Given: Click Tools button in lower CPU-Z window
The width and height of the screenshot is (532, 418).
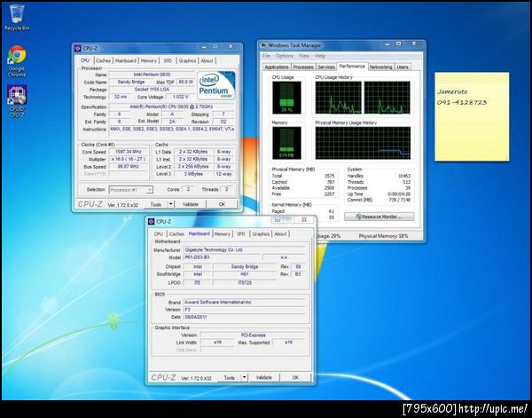Looking at the screenshot, I should point(229,377).
